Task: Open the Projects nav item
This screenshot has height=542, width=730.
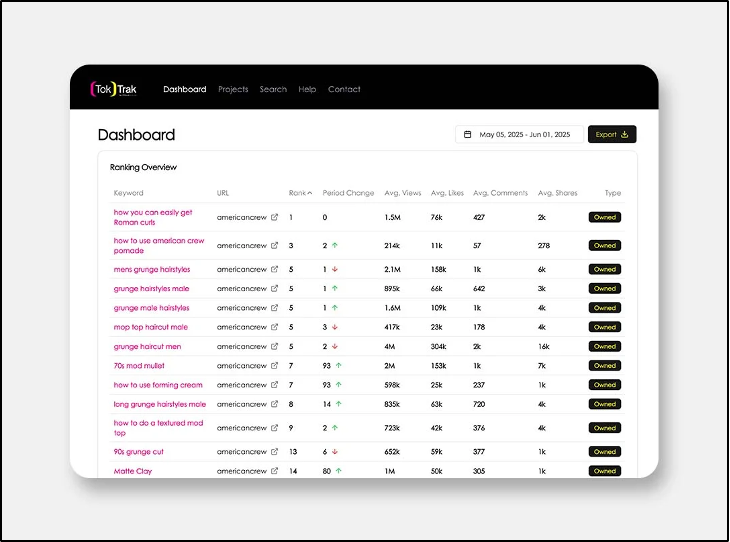Action: pyautogui.click(x=233, y=89)
